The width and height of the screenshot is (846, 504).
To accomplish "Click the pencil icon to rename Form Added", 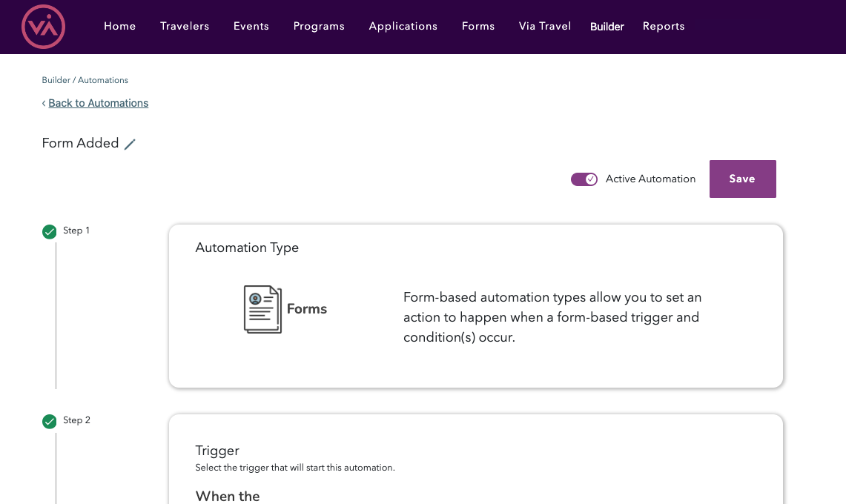I will (x=130, y=144).
